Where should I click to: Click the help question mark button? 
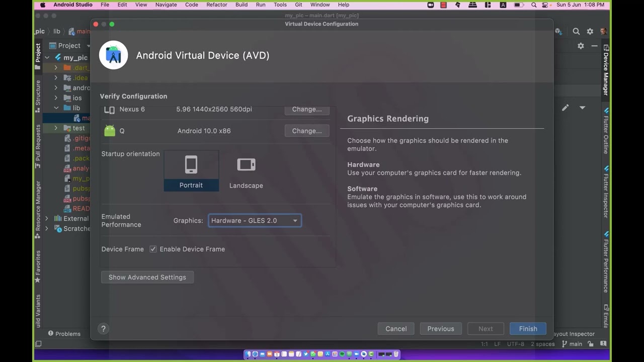(103, 329)
